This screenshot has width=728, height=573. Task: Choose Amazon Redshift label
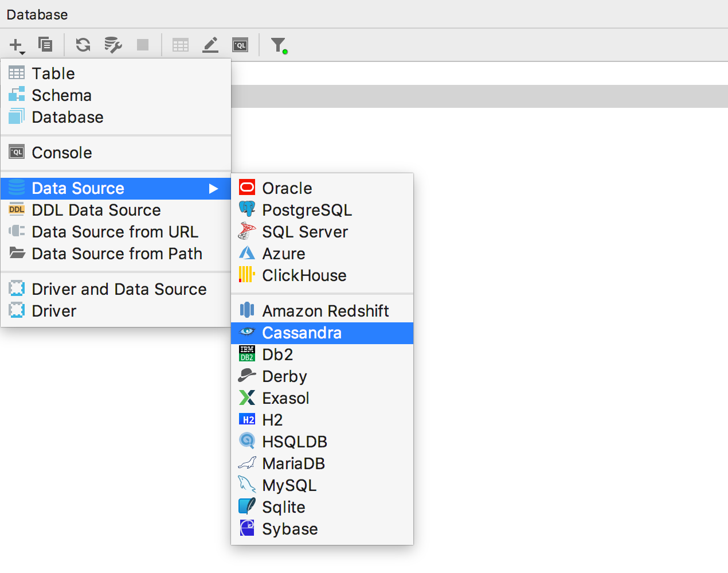click(326, 311)
